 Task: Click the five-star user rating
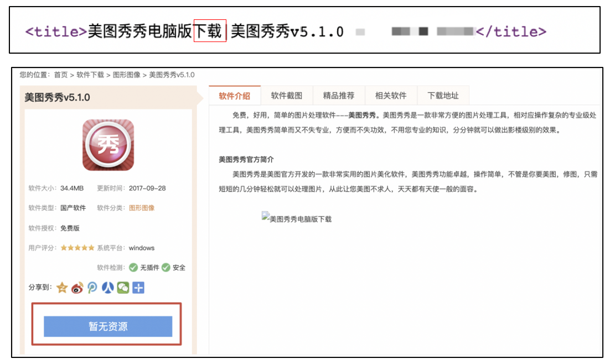pos(77,248)
